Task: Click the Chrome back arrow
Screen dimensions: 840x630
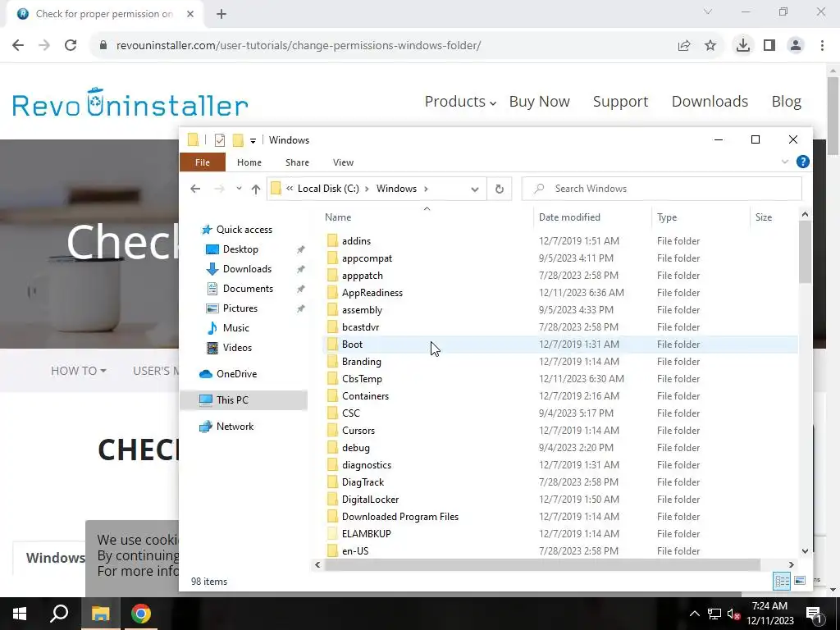Action: coord(18,46)
